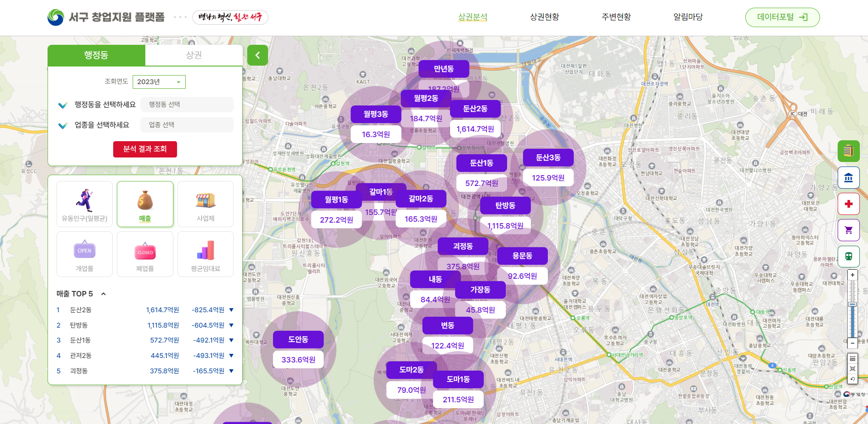
Task: Click the 만년동 map label
Action: [444, 69]
